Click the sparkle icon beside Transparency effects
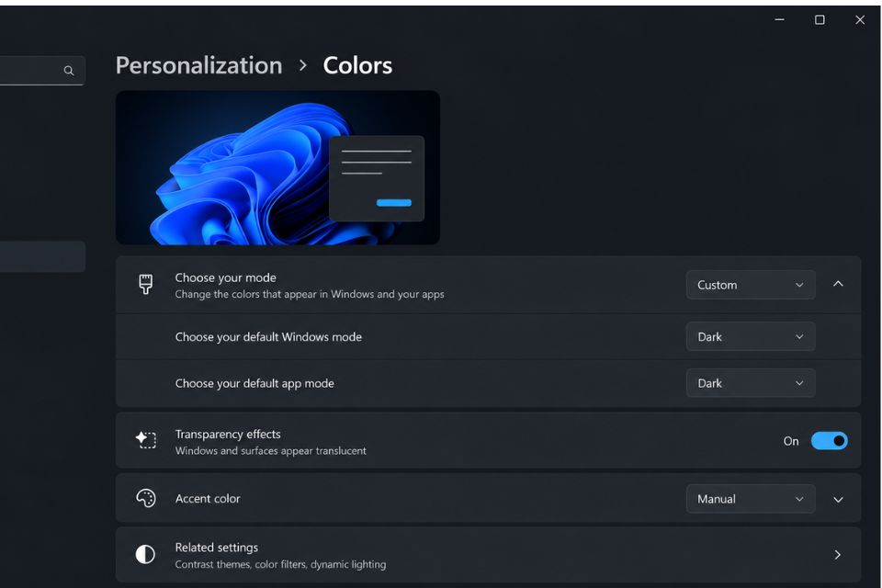The image size is (882, 588). coord(146,439)
